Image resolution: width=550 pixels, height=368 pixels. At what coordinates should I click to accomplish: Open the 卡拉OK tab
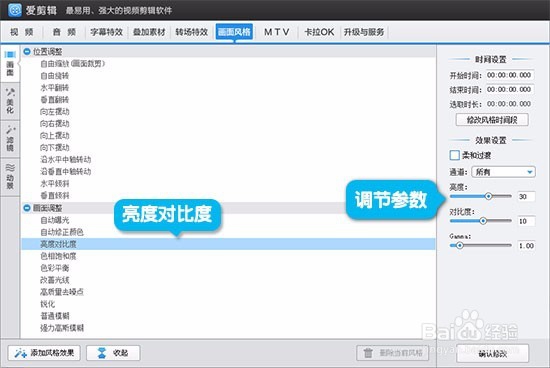coord(319,32)
